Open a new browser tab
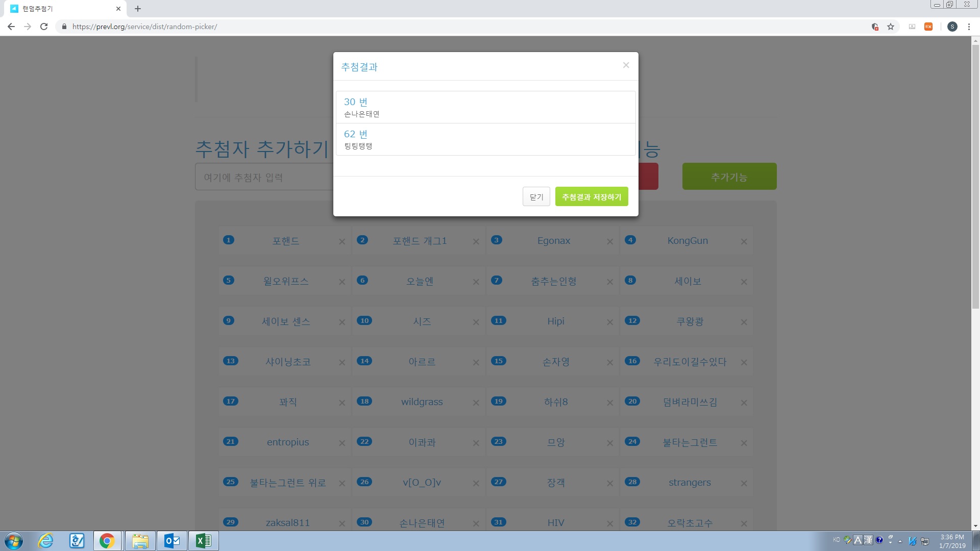Screen dimensions: 980x551 138,9
